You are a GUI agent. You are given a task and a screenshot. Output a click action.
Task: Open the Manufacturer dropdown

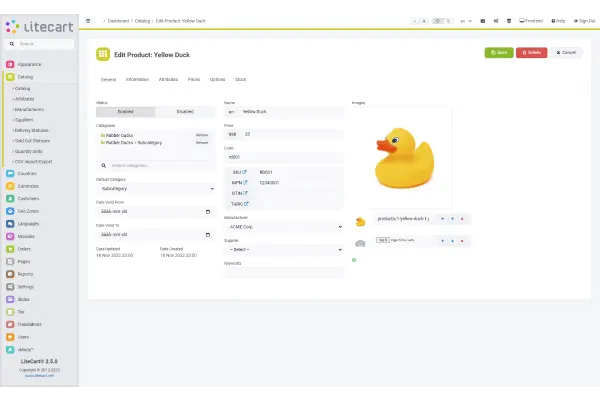[x=283, y=226]
